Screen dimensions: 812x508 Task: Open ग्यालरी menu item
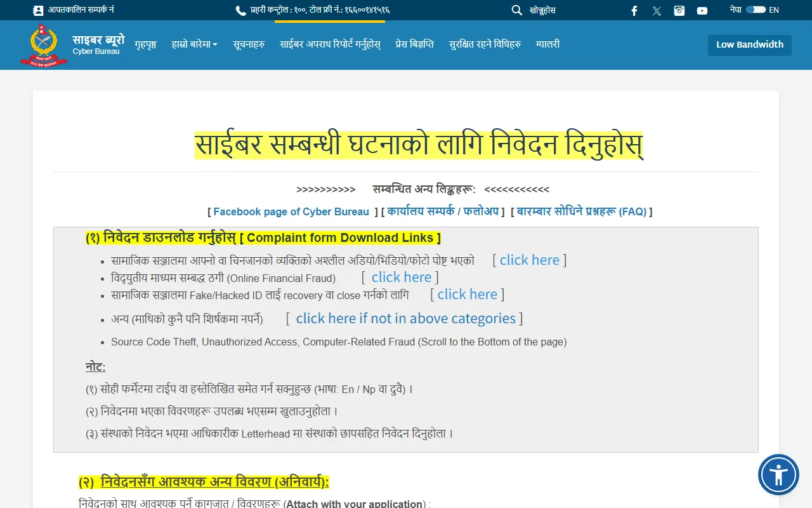point(547,44)
